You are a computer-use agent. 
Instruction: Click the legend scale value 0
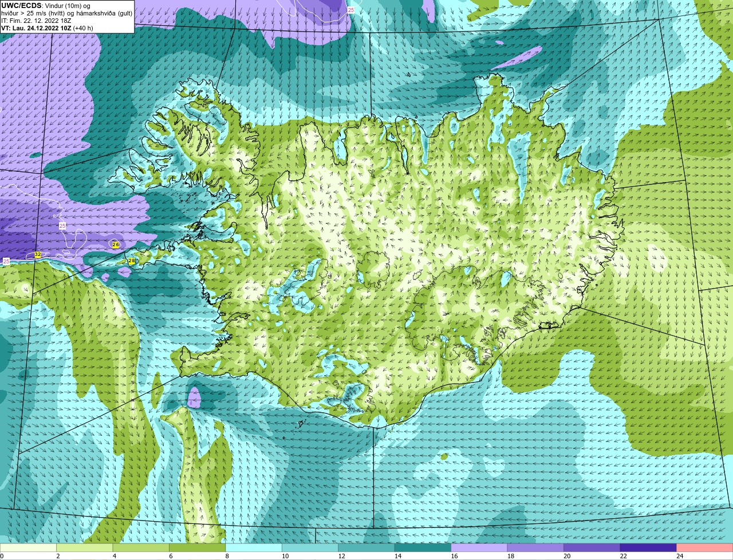click(x=2, y=556)
